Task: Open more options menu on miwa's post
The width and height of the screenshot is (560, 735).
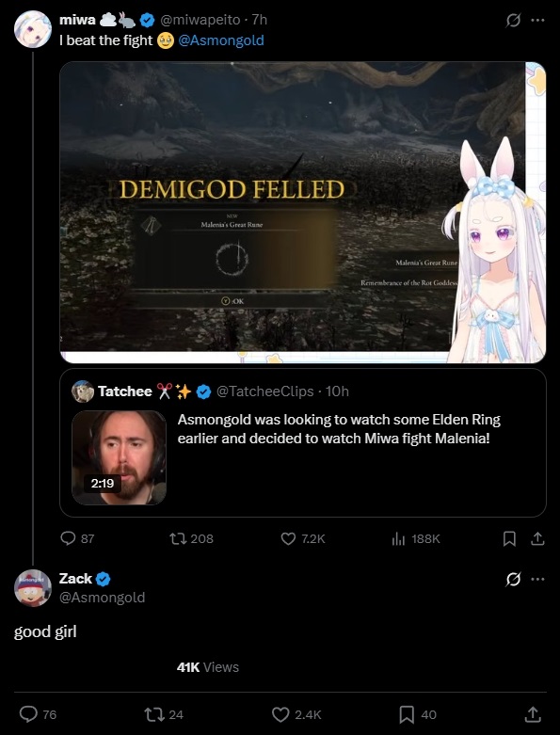Action: (x=537, y=20)
